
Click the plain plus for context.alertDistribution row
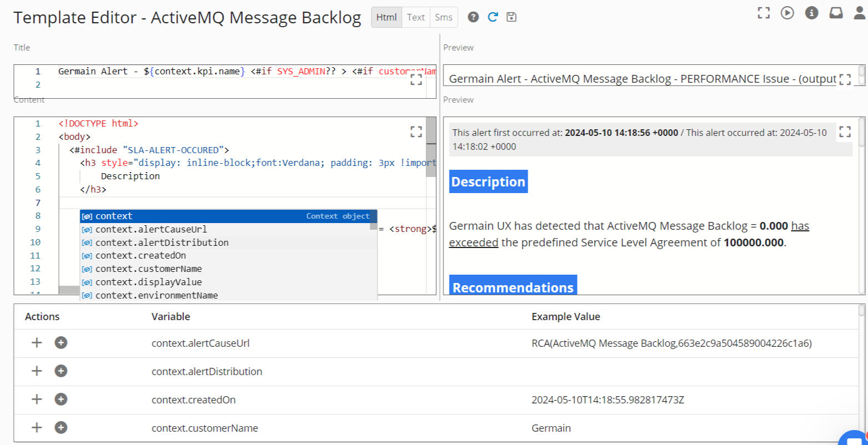pyautogui.click(x=37, y=371)
